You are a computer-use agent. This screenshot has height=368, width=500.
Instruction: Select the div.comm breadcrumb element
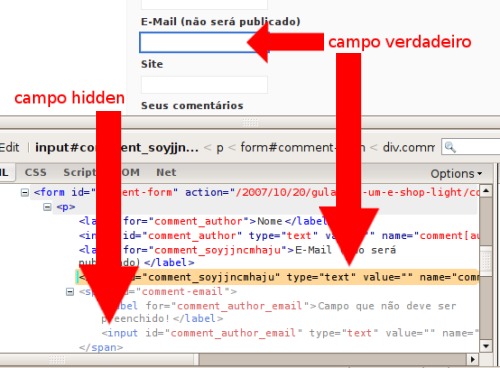point(409,147)
